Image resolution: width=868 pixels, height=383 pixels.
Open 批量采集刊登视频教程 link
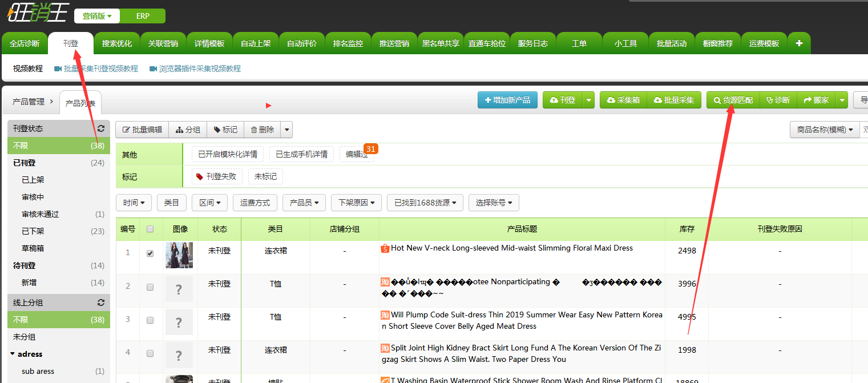[96, 68]
